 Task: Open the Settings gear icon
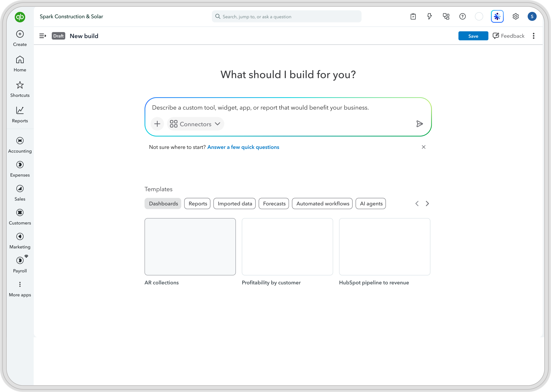click(x=516, y=16)
